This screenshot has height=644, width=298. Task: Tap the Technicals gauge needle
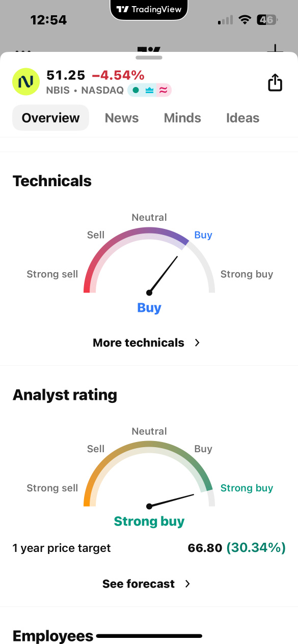point(163,275)
